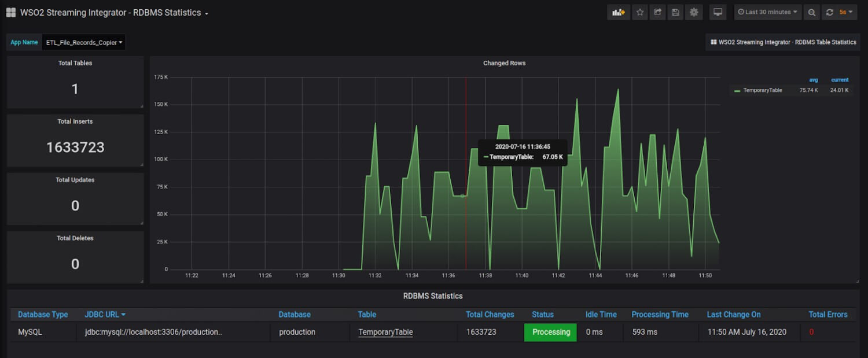This screenshot has width=868, height=358.
Task: Click the Grafana apps grid icon top left
Action: pos(10,12)
